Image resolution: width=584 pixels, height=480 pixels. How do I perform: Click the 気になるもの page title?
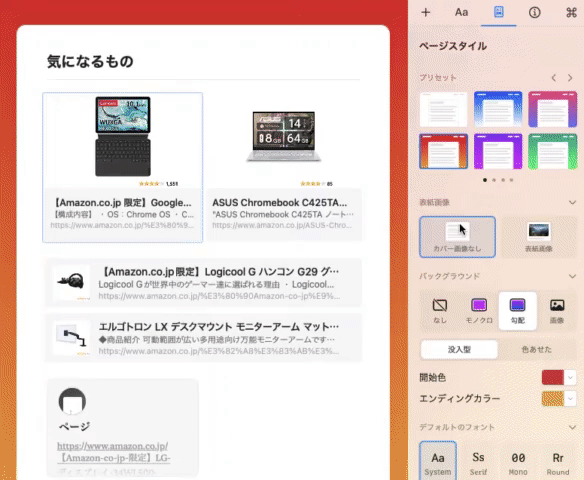pyautogui.click(x=90, y=61)
